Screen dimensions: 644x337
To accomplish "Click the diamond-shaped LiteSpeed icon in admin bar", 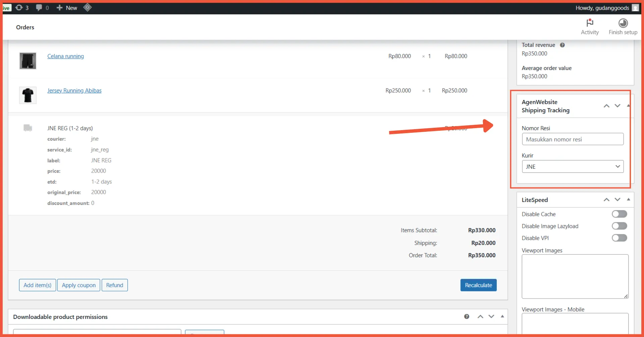I will tap(88, 7).
